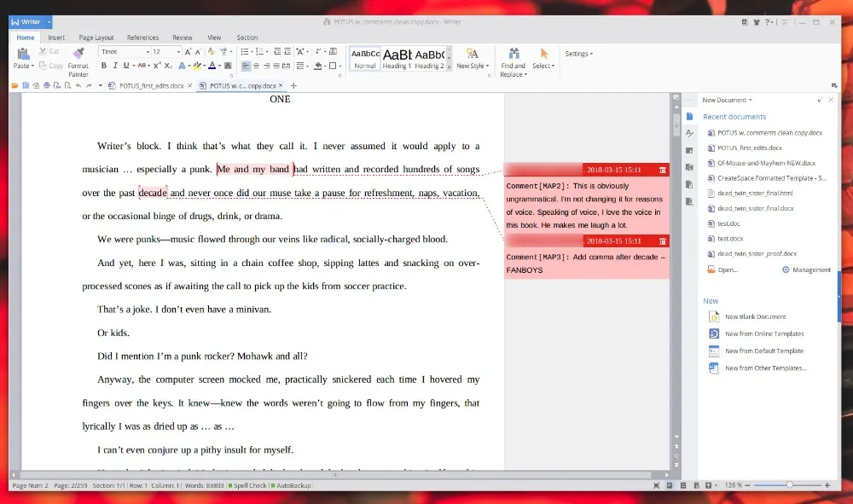Viewport: 853px width, 504px height.
Task: Expand the Settings dropdown in the ribbon
Action: coord(578,54)
